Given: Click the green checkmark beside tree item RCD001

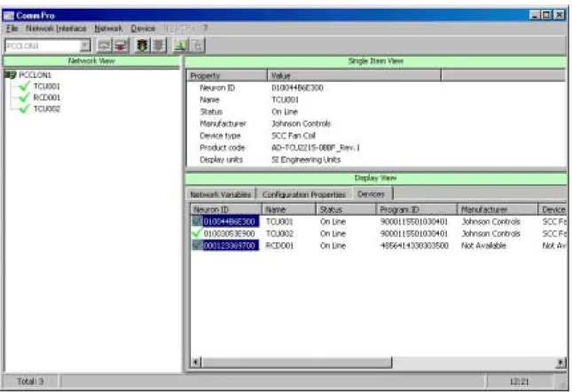Looking at the screenshot, I should 24,98.
